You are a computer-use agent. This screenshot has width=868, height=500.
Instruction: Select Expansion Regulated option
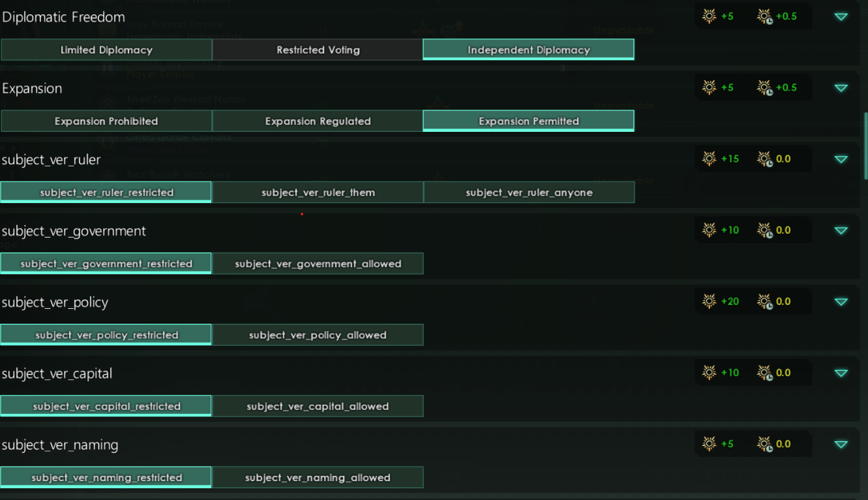[x=318, y=121]
